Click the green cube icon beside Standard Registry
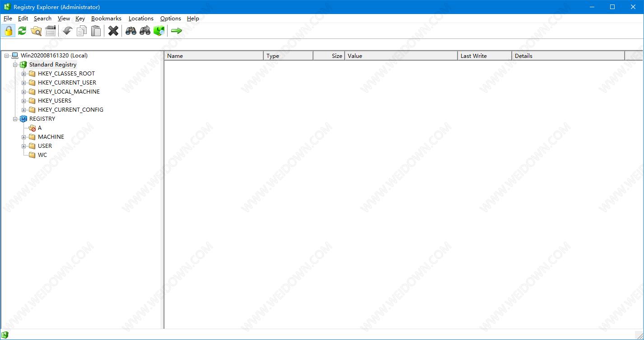The height and width of the screenshot is (340, 644). click(23, 65)
